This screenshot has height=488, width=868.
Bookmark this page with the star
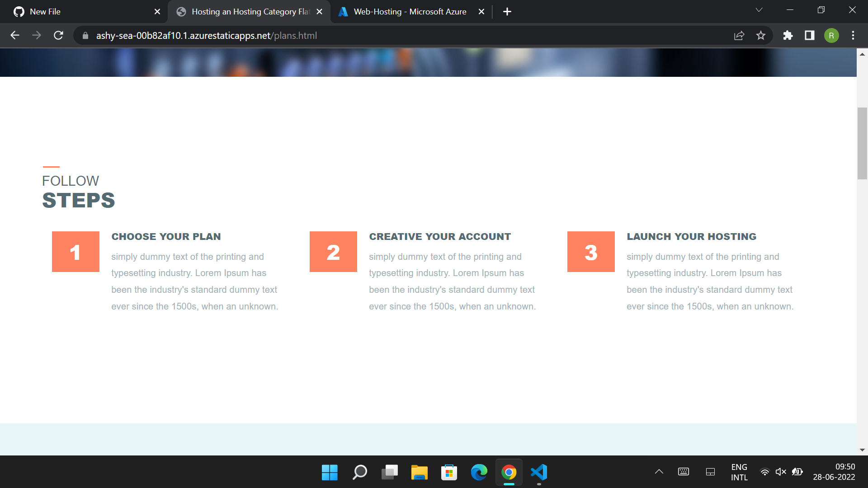pyautogui.click(x=761, y=35)
